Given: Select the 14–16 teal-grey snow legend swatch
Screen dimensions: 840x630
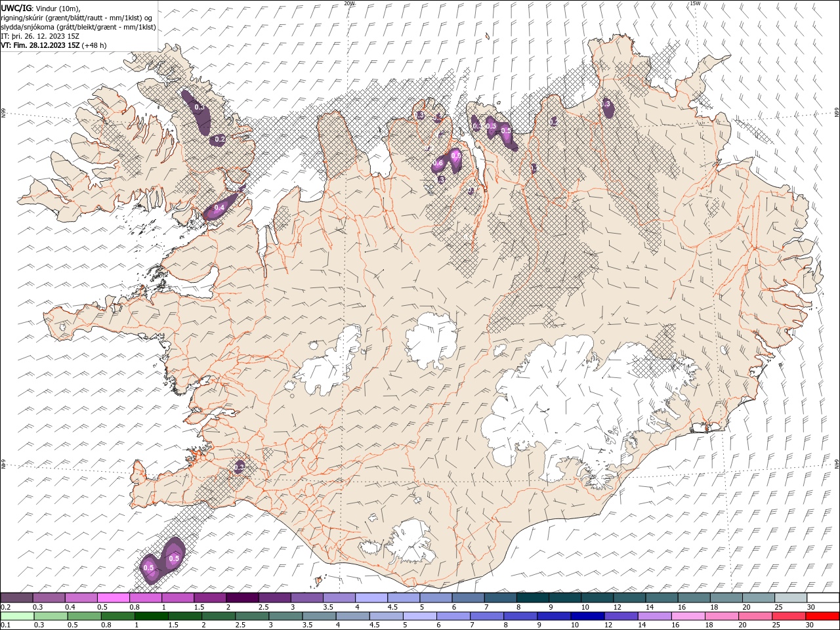Looking at the screenshot, I should (x=661, y=598).
